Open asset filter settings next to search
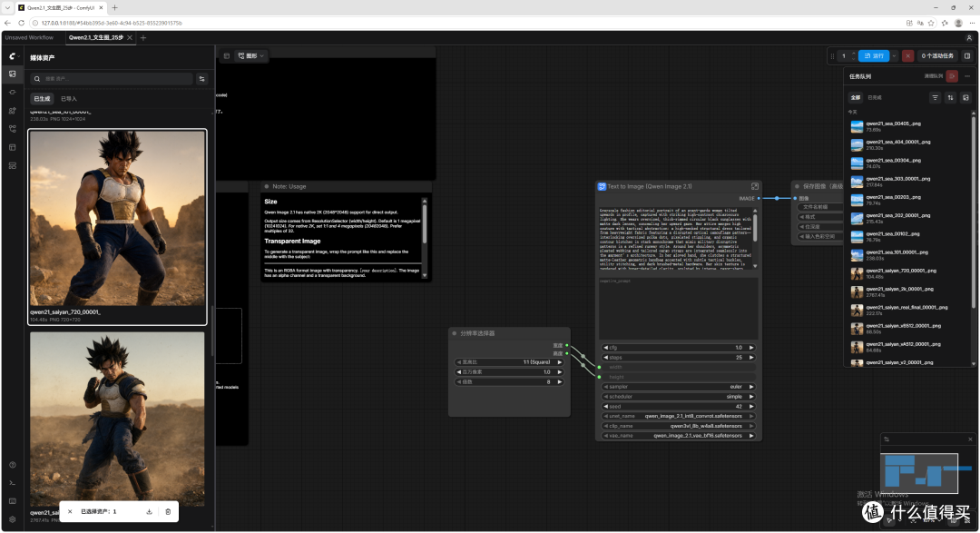 (x=201, y=79)
